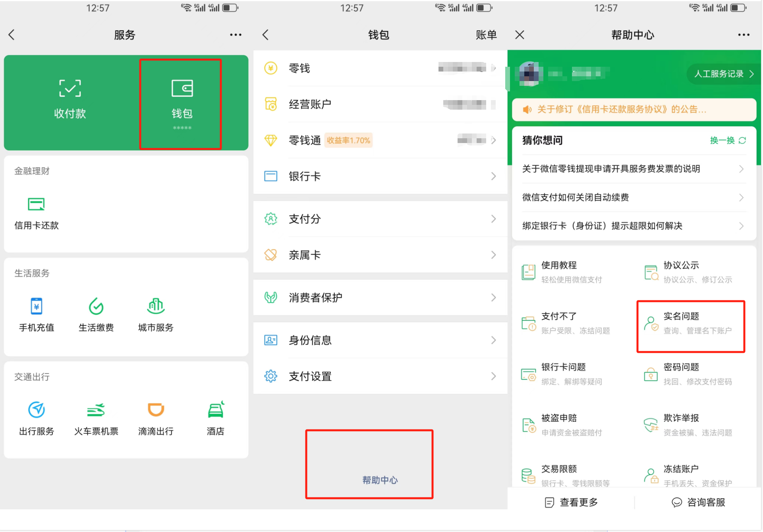Expand the 身份信息 row chevron
This screenshot has height=532, width=763.
coord(493,340)
